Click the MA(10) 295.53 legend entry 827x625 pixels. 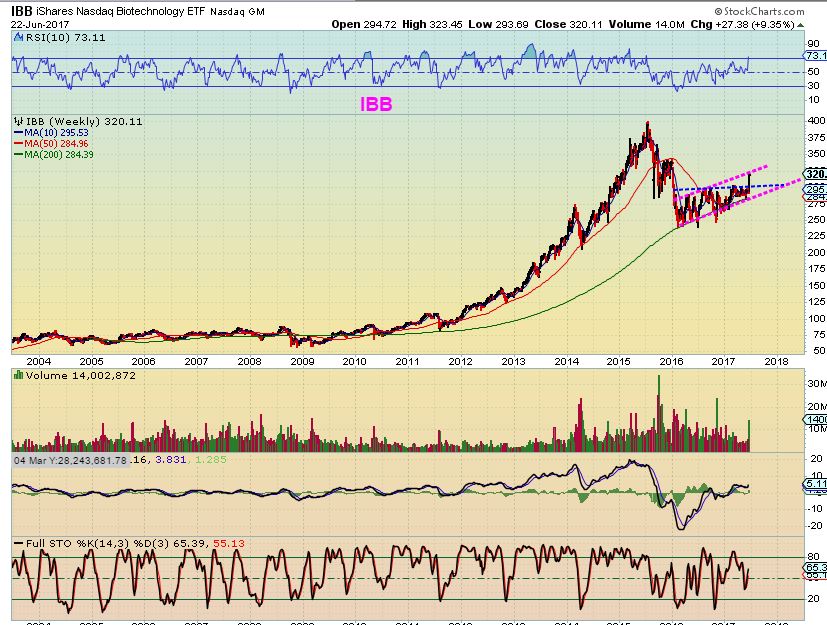click(x=51, y=133)
